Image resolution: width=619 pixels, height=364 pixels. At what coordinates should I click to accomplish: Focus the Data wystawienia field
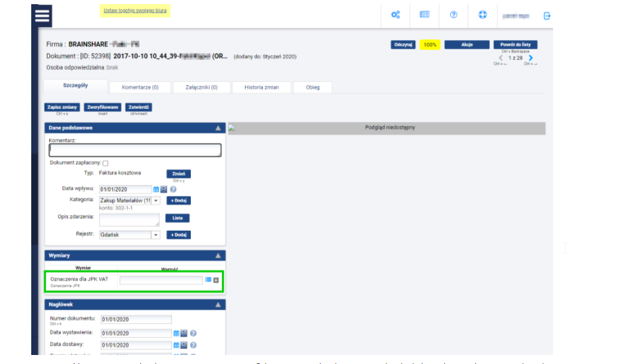tap(136, 333)
